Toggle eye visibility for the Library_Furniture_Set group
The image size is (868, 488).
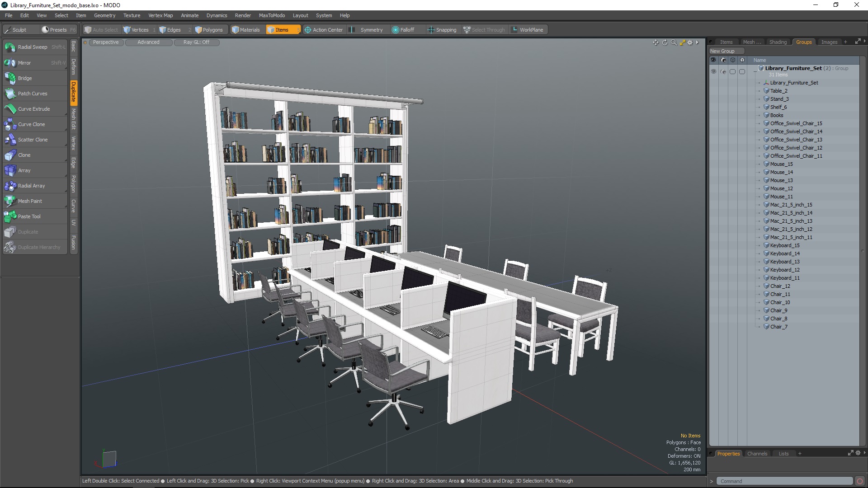tap(713, 71)
